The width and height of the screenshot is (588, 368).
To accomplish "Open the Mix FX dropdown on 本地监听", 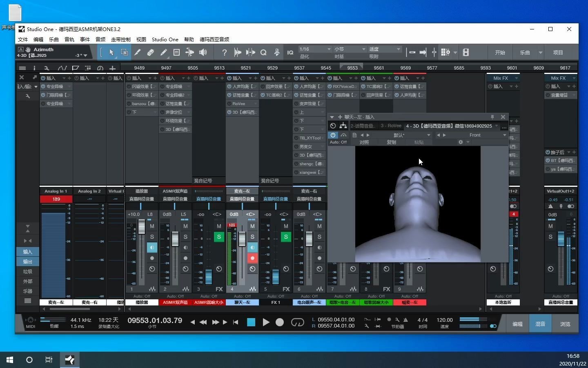I will click(516, 78).
